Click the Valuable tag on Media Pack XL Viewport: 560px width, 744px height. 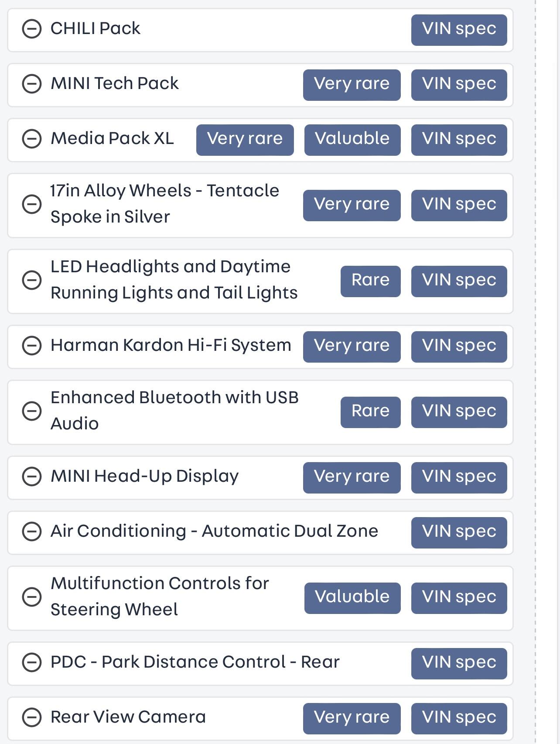[x=352, y=140]
